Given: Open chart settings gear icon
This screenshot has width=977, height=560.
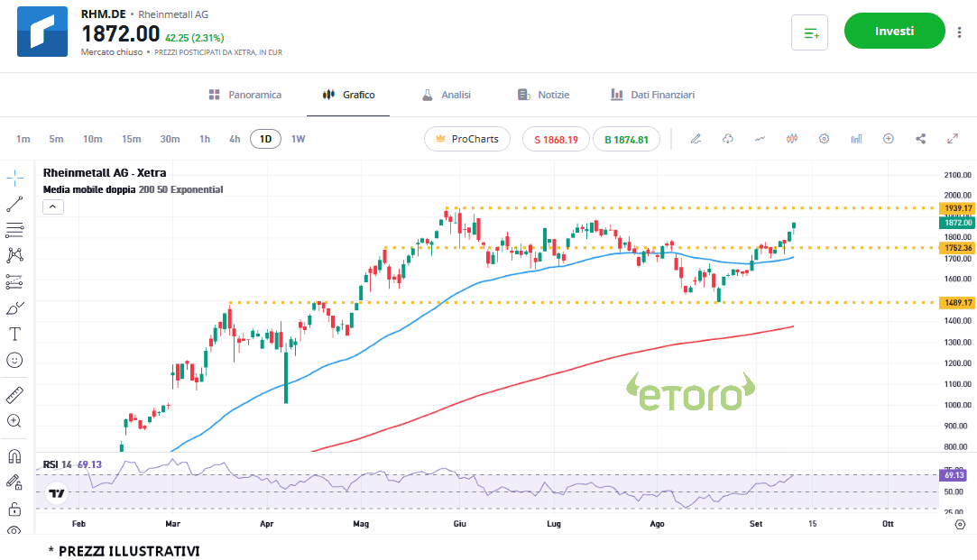Looking at the screenshot, I should click(x=824, y=139).
